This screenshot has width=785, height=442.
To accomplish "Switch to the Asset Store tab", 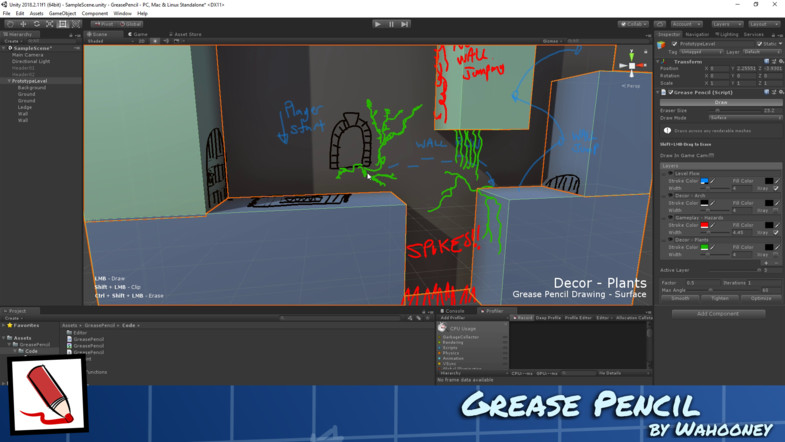I will (185, 34).
